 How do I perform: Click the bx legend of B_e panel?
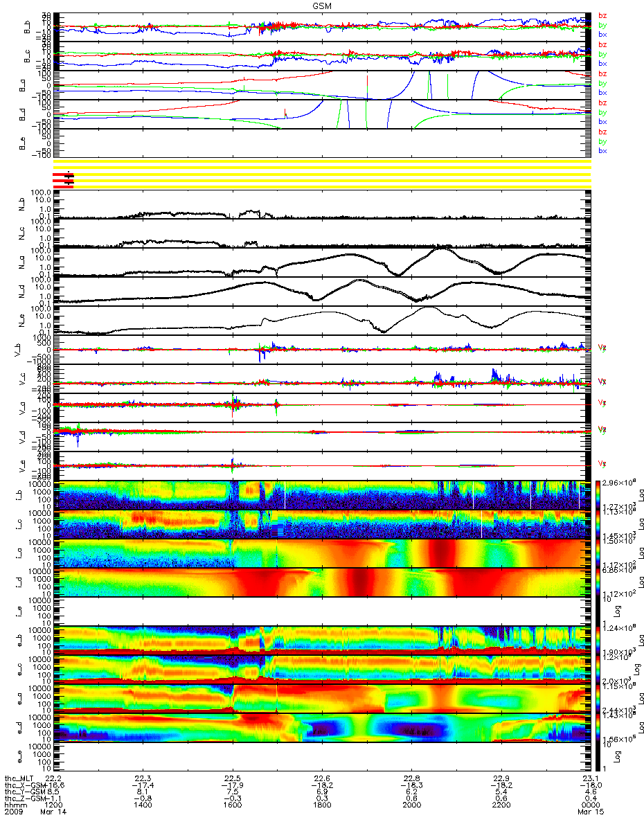602,150
